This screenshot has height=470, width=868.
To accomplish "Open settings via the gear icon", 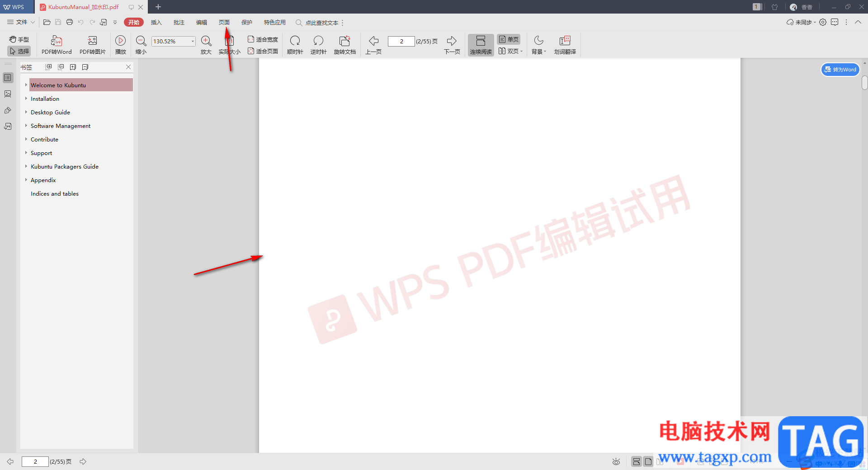I will point(823,22).
